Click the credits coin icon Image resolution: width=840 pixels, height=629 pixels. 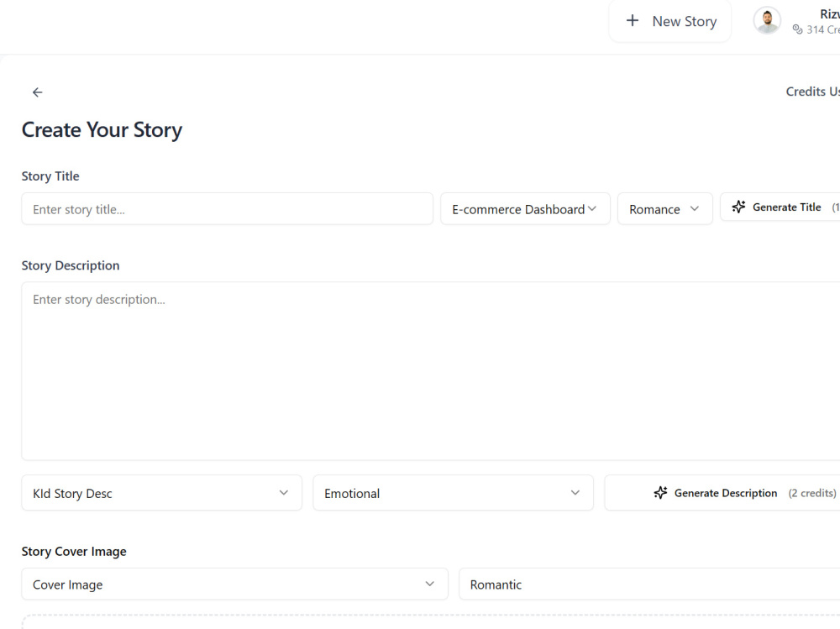(x=797, y=29)
